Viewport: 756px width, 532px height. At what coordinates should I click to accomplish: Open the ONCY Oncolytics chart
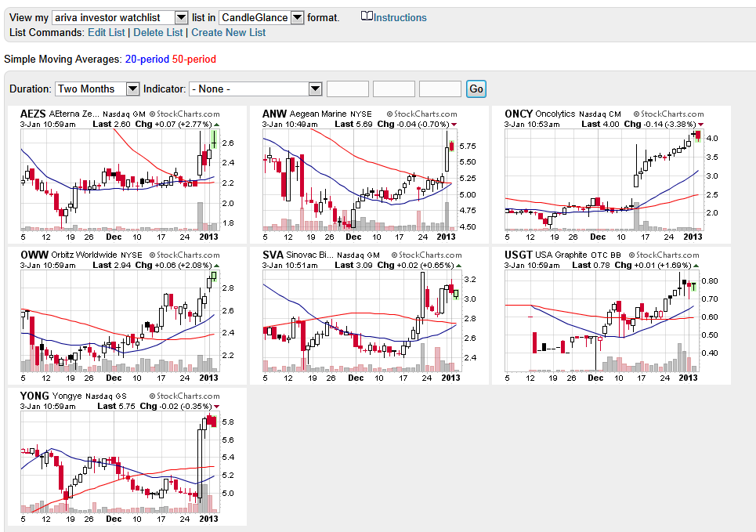[611, 175]
